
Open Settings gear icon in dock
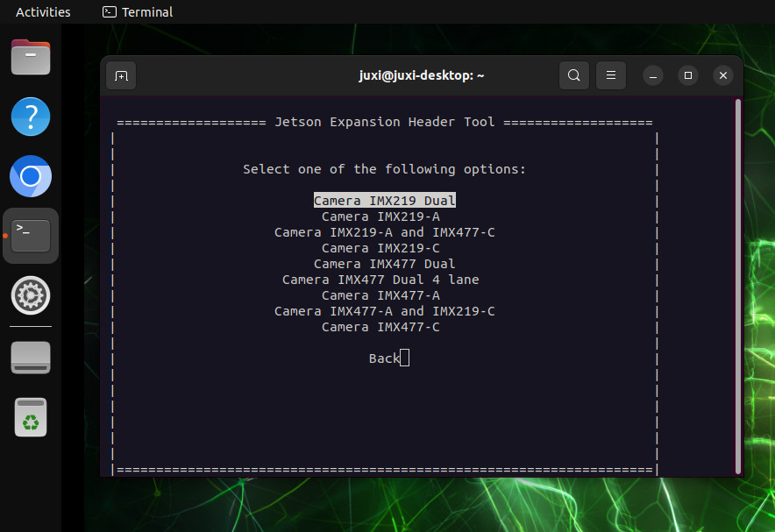[31, 295]
